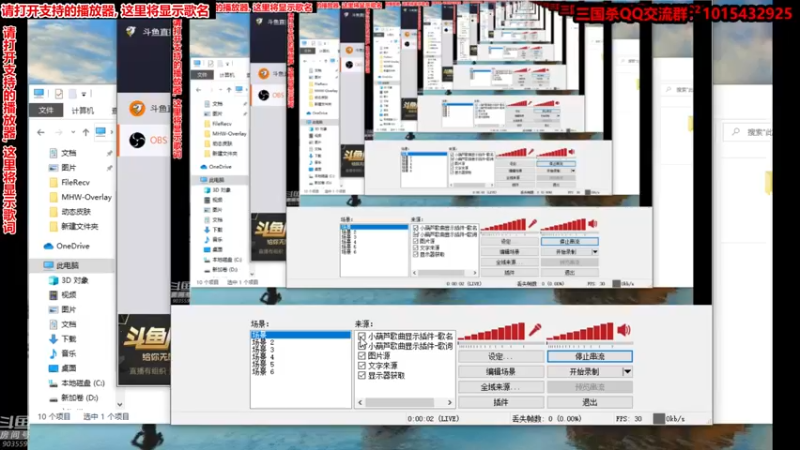Image resolution: width=800 pixels, height=450 pixels.
Task: Click the computer icon in the leftmost Explorer title bar
Action: pyautogui.click(x=39, y=93)
